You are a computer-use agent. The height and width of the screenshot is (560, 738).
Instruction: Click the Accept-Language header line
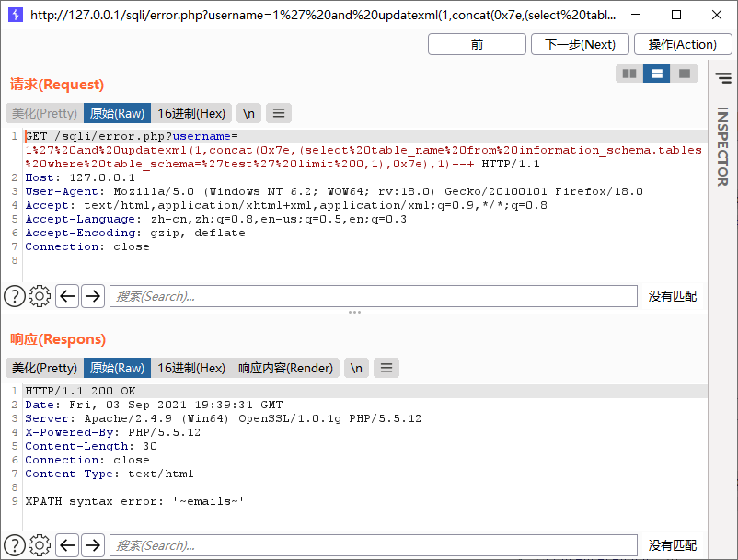[x=216, y=219]
